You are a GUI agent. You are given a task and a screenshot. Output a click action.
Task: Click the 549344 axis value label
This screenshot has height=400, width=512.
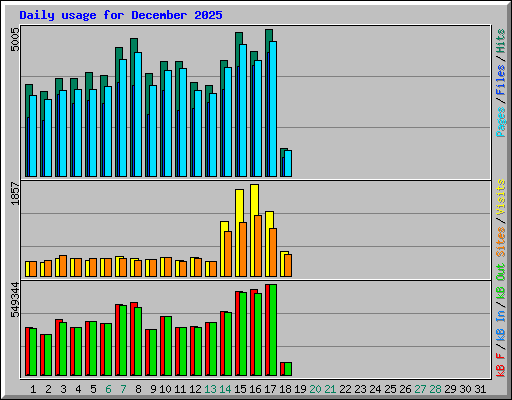(x=15, y=300)
